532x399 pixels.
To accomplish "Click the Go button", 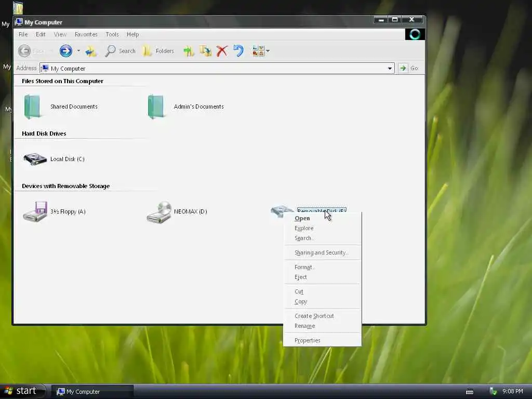I will tap(409, 68).
